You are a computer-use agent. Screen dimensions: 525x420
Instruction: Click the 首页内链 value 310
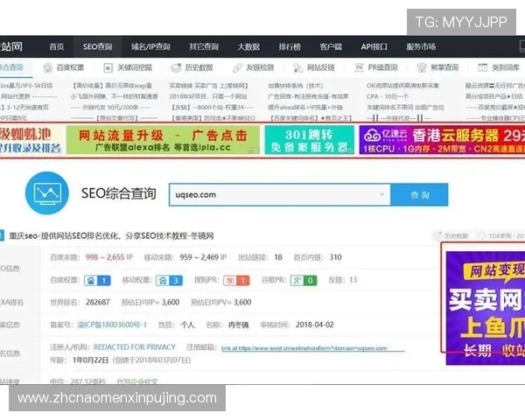(335, 257)
